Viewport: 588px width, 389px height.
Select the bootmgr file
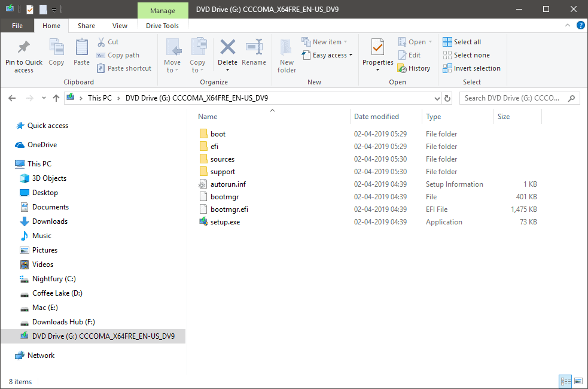coord(225,197)
